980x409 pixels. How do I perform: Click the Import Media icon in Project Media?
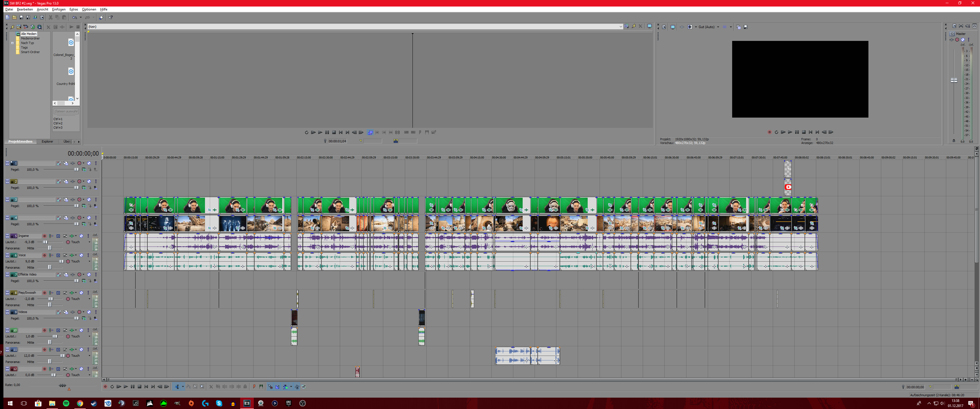click(19, 27)
